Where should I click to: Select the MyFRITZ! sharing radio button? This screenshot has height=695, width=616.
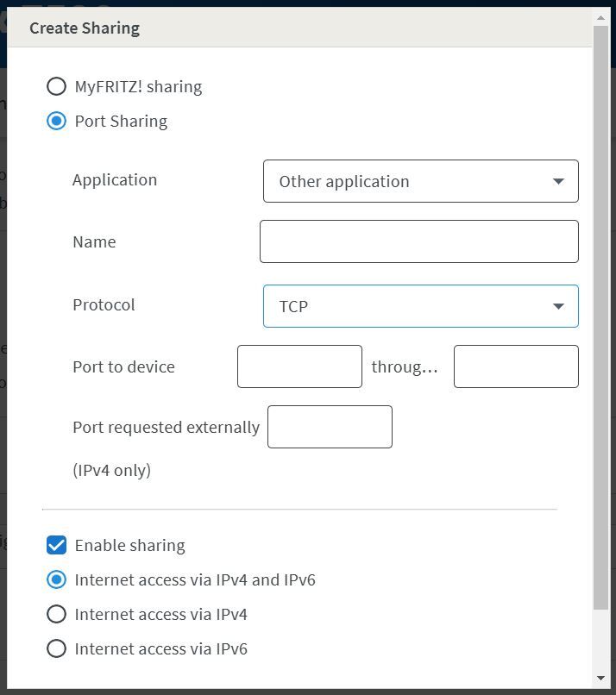click(56, 86)
